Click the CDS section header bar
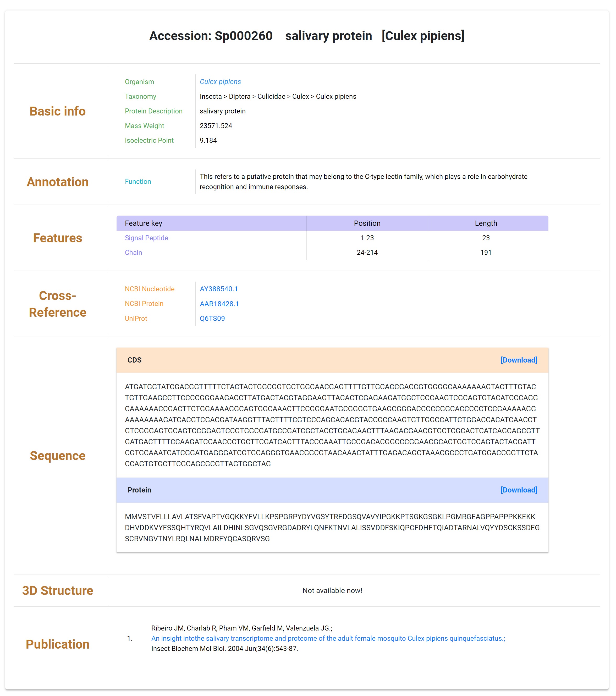The height and width of the screenshot is (696, 616). tap(332, 360)
